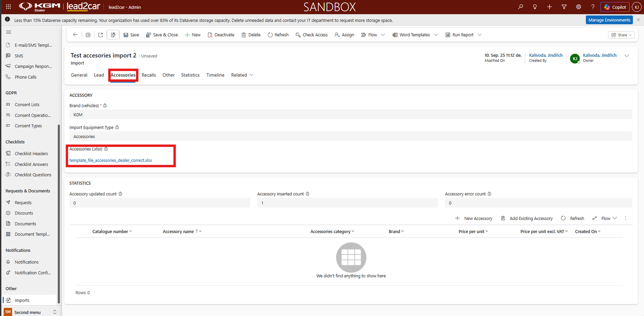Close the Dataverse capacity warning banner
The width and height of the screenshot is (644, 316).
click(638, 20)
